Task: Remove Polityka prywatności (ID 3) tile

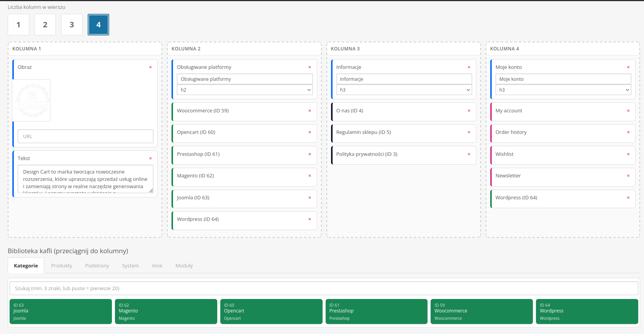Action: (469, 154)
